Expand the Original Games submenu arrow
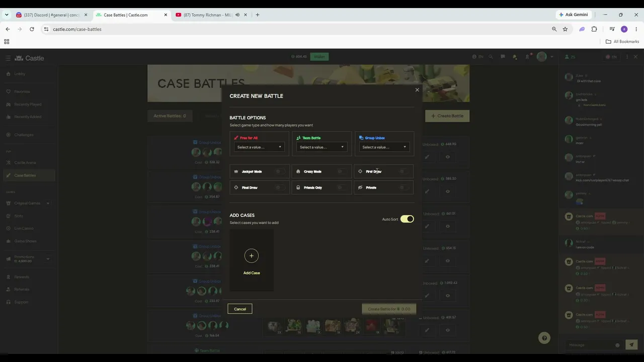Screen dimensions: 644x362 click(x=48, y=203)
